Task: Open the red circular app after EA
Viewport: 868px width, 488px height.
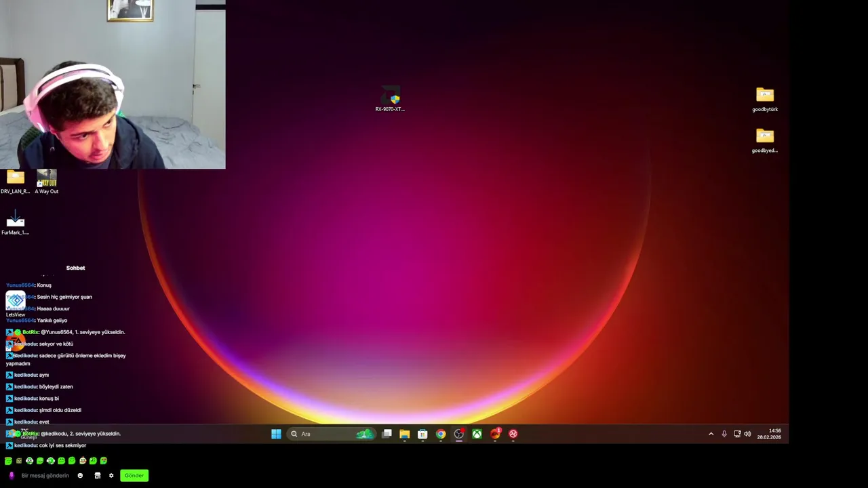Action: 513,434
